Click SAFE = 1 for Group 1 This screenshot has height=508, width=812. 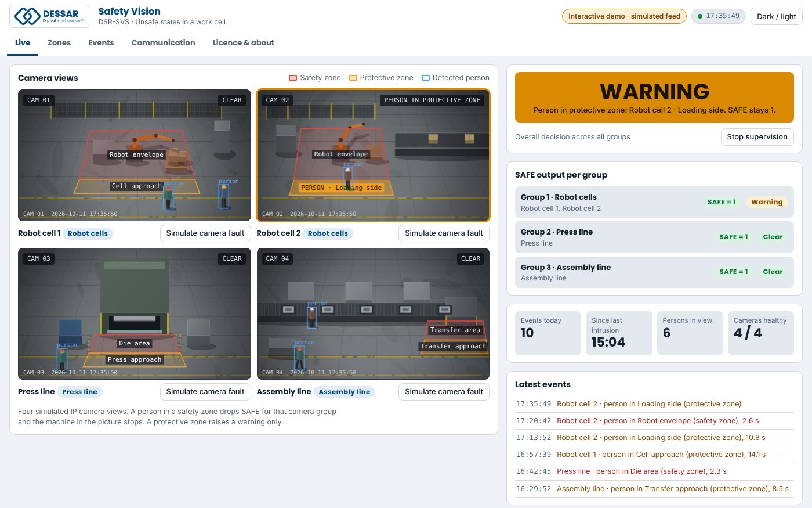point(722,202)
